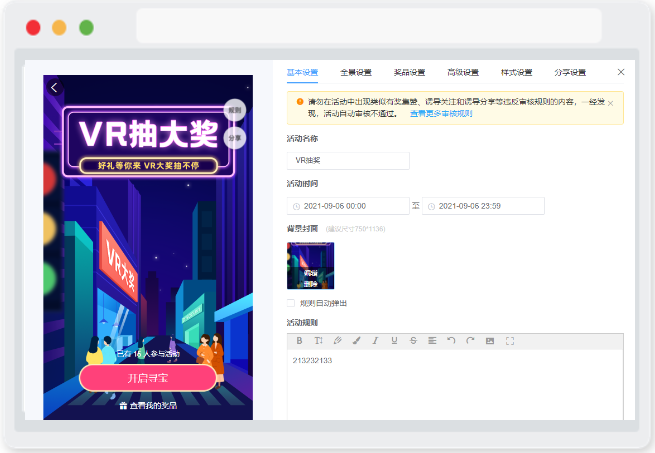The image size is (655, 453).
Task: Click the red window close dot
Action: 33,28
